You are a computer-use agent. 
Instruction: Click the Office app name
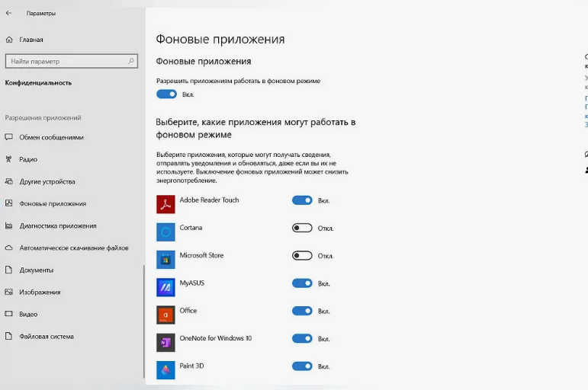[x=188, y=310]
